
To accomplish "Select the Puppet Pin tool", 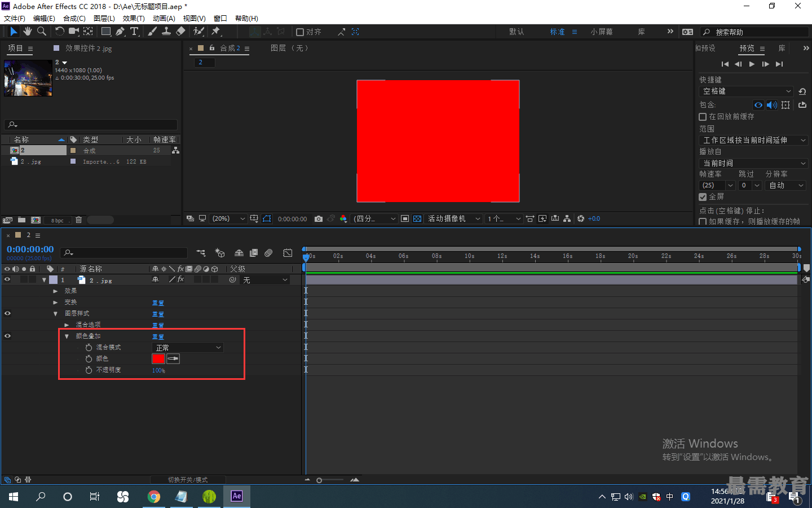I will 215,32.
